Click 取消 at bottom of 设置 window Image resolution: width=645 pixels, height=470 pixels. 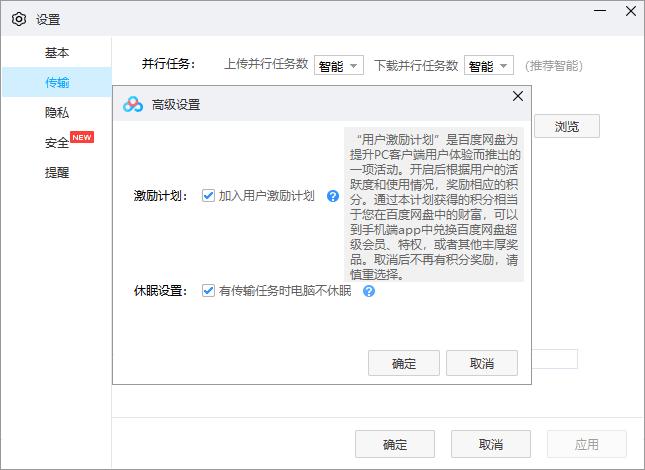[x=491, y=444]
